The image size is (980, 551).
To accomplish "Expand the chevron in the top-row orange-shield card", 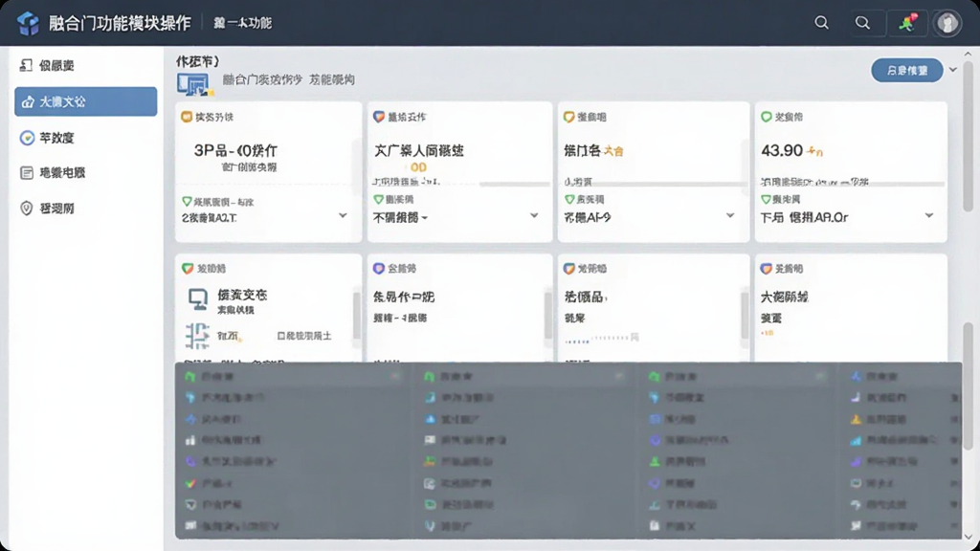I will tap(730, 215).
